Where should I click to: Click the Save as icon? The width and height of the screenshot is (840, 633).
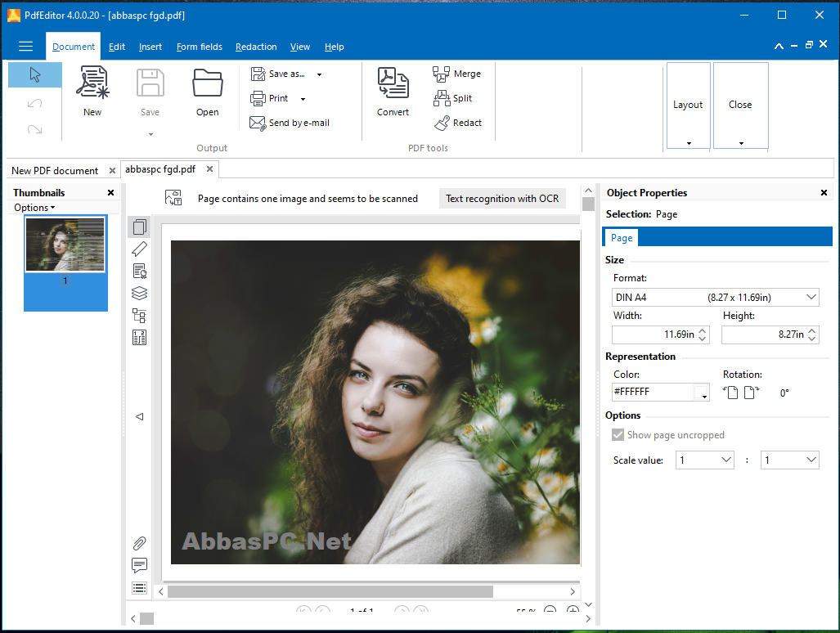pyautogui.click(x=258, y=74)
